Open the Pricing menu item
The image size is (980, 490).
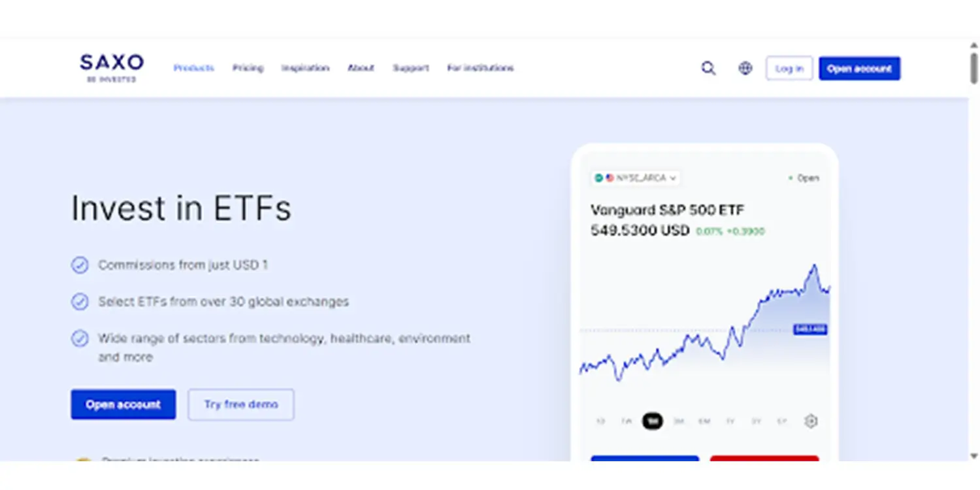[248, 67]
